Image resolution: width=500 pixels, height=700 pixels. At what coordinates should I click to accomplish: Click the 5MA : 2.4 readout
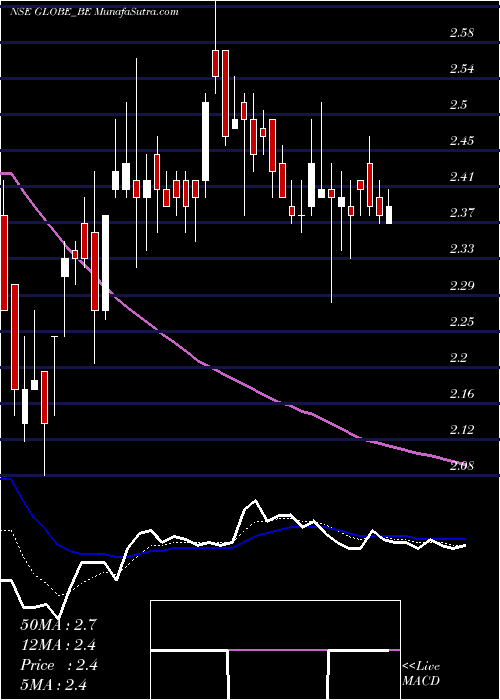[54, 685]
